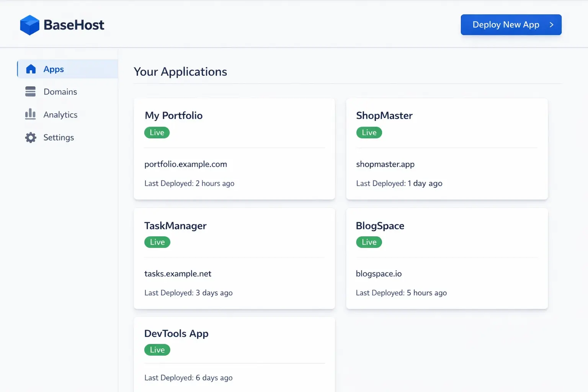Toggle the Live badge on My Portfolio
This screenshot has height=392, width=588.
(157, 132)
